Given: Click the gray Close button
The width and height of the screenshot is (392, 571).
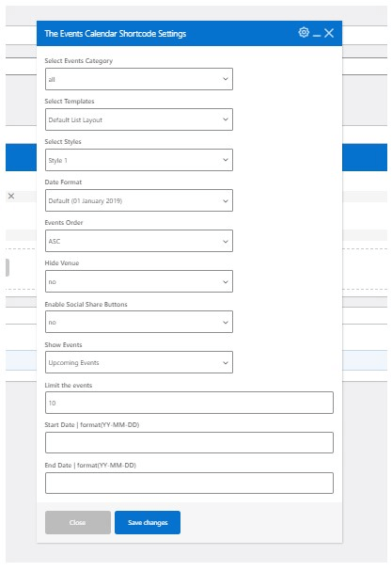Looking at the screenshot, I should coord(78,523).
